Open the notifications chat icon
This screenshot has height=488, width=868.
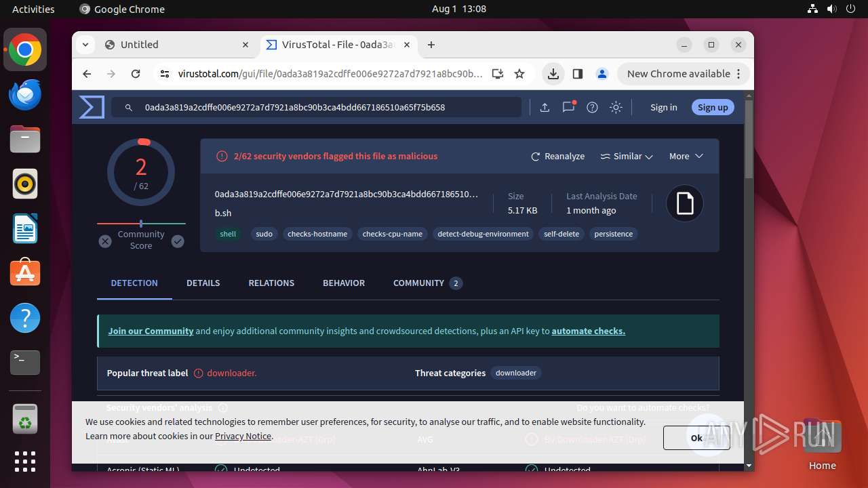tap(568, 107)
